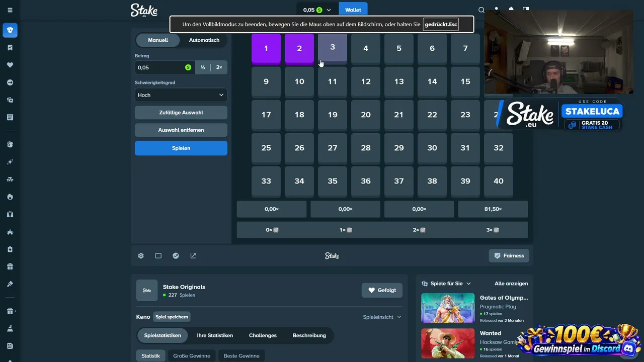Click the 81,50× multiplier box
The height and width of the screenshot is (362, 644).
point(493,209)
